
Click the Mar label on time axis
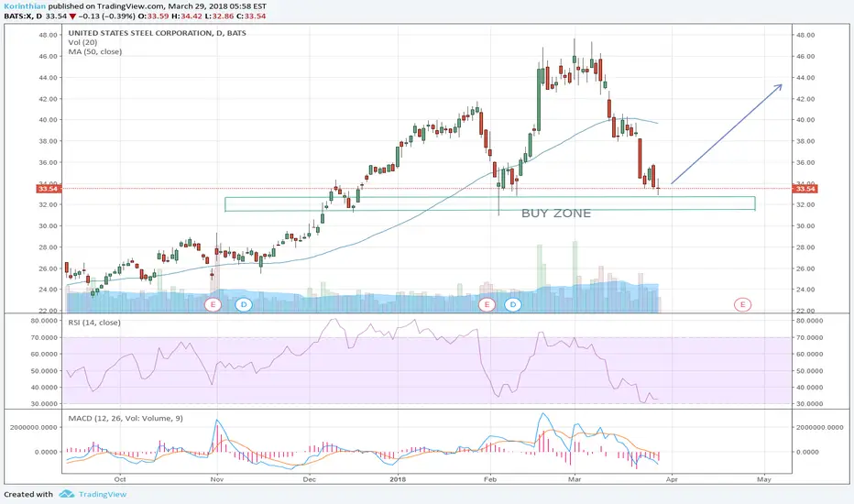575,479
